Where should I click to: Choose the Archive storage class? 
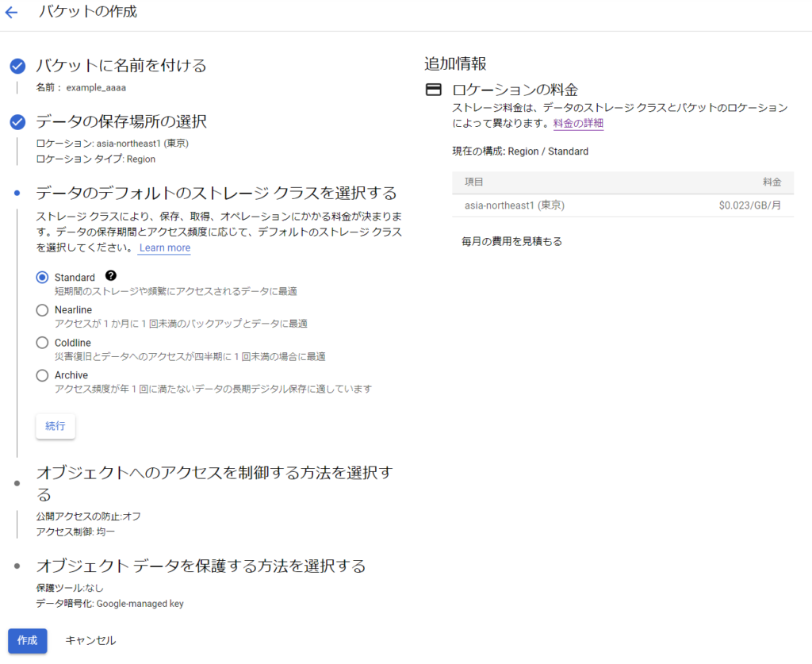coord(43,375)
